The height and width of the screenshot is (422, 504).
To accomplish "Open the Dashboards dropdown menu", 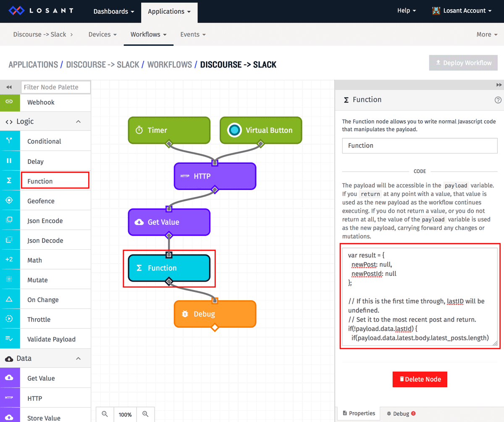I will click(114, 11).
